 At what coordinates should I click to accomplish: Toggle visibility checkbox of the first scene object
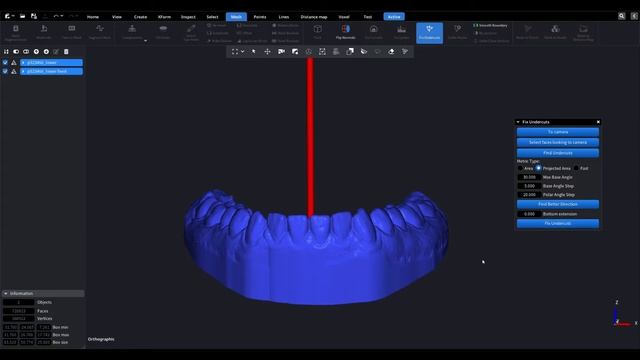[x=5, y=62]
